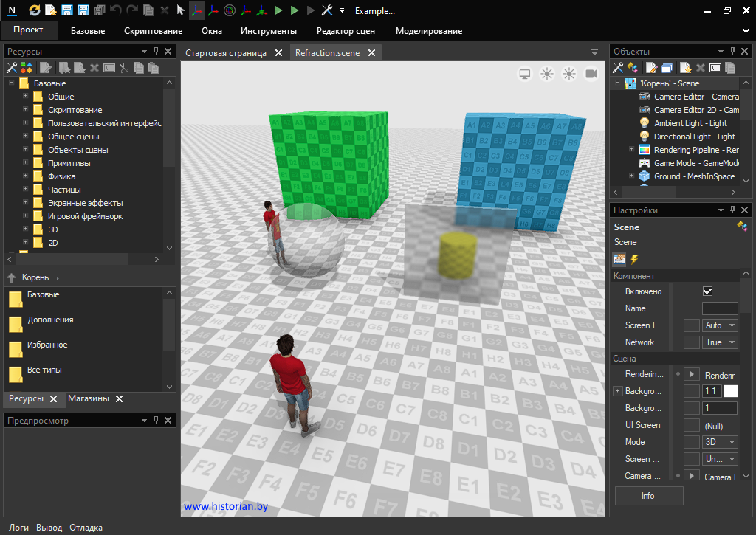The width and height of the screenshot is (756, 535).
Task: Pin the Настройки panel with pushpin
Action: pos(732,210)
